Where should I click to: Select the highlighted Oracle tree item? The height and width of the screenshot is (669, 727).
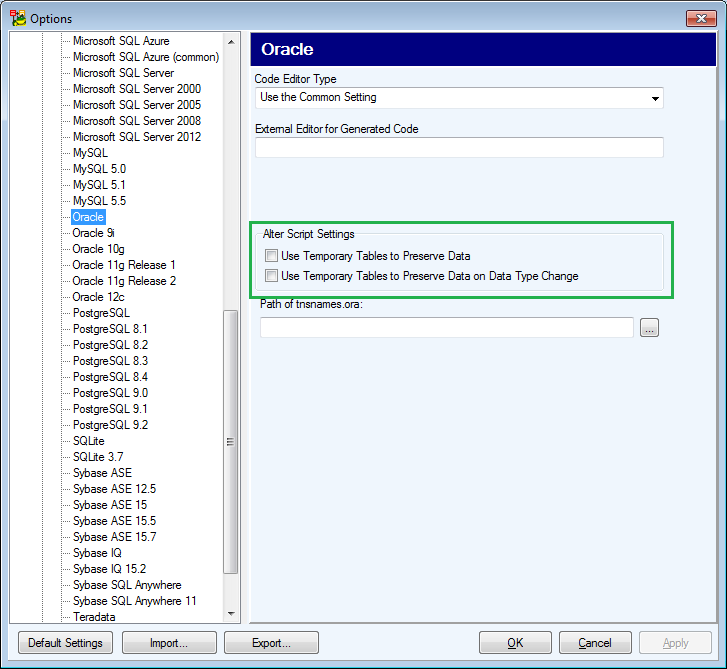(88, 217)
